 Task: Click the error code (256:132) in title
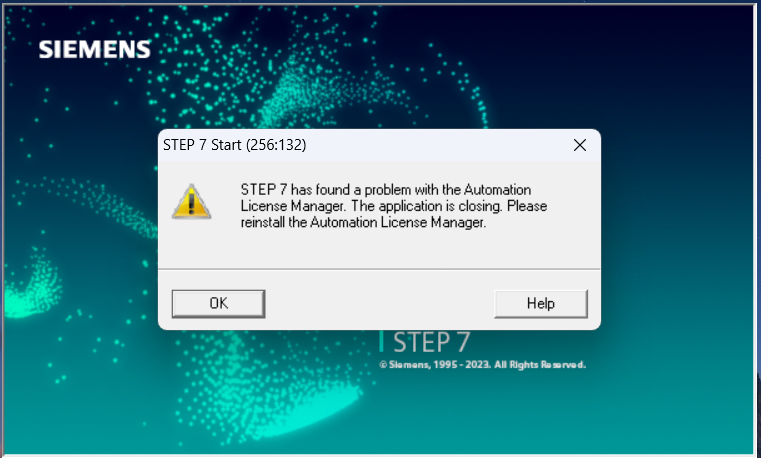[x=276, y=145]
